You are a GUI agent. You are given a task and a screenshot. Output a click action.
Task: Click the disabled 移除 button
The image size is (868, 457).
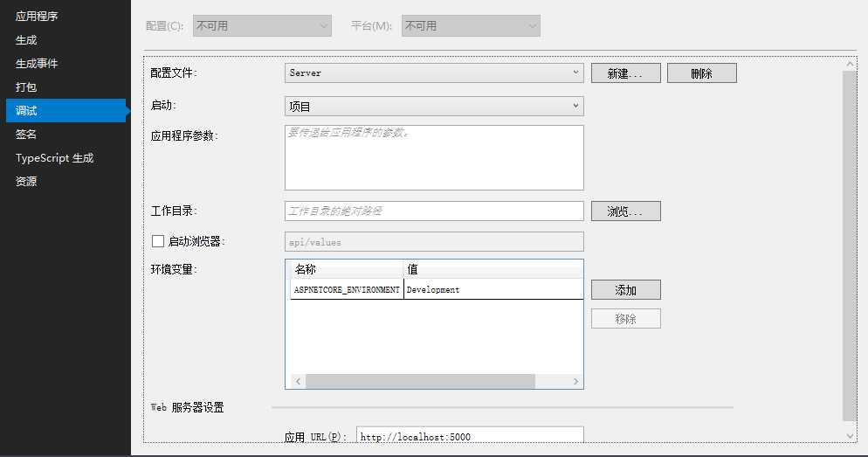coord(625,319)
